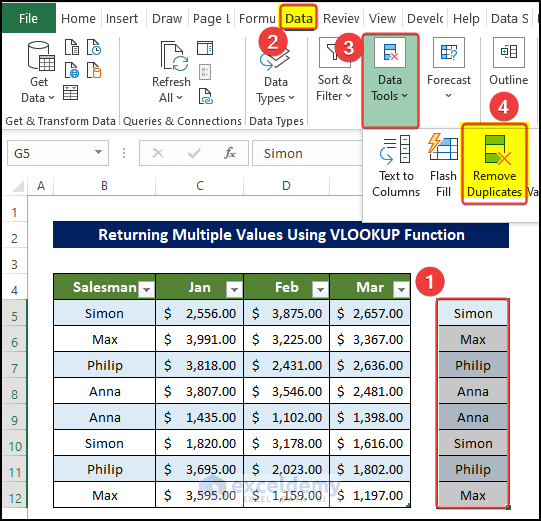The width and height of the screenshot is (541, 521).
Task: Open Salesman column filter dropdown
Action: tap(146, 289)
